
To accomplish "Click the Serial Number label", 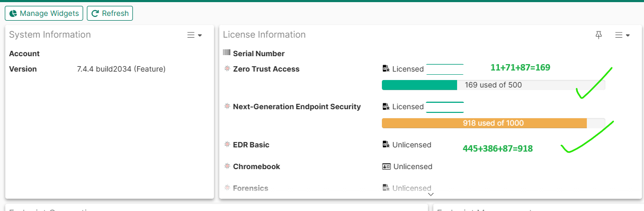I will (259, 54).
